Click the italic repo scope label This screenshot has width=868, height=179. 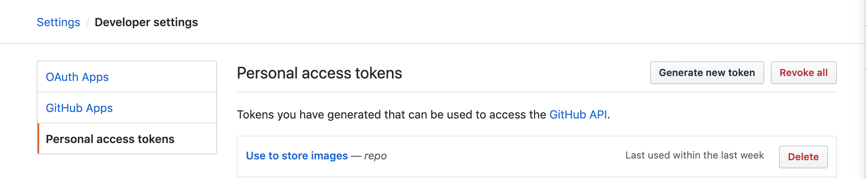[375, 156]
